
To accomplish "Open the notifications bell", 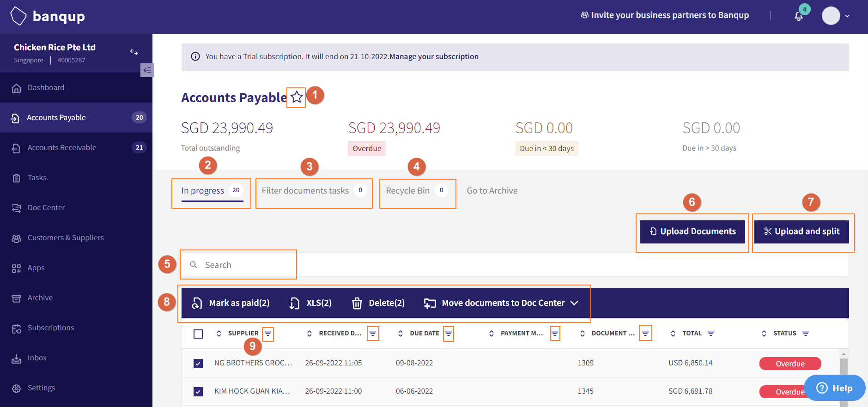I will point(799,16).
